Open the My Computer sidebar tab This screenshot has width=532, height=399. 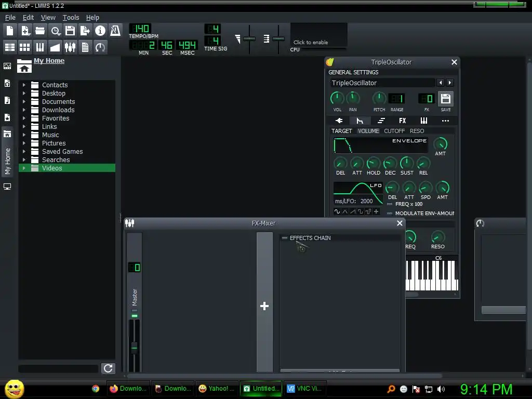pos(7,187)
